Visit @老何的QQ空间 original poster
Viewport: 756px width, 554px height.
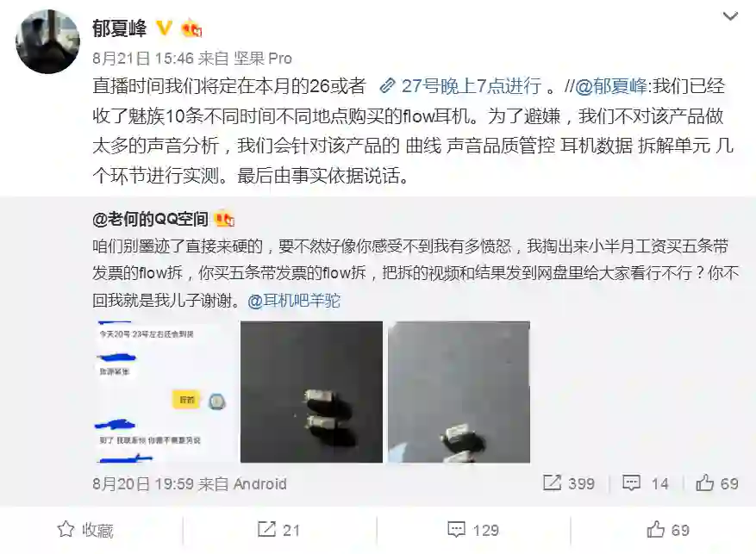pos(150,219)
